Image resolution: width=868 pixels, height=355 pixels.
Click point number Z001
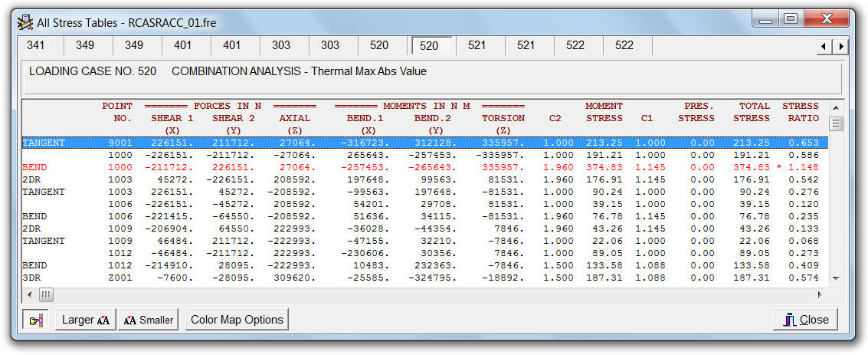[x=120, y=278]
